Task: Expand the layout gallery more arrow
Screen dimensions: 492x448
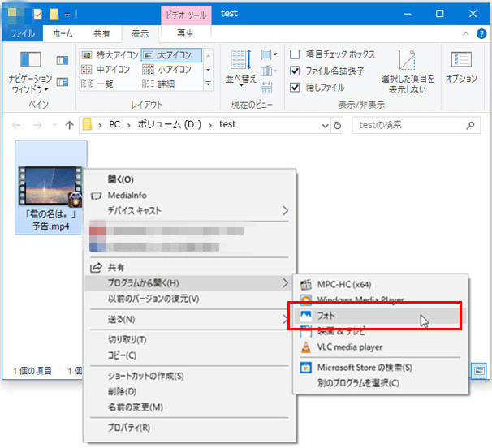Action: click(209, 84)
